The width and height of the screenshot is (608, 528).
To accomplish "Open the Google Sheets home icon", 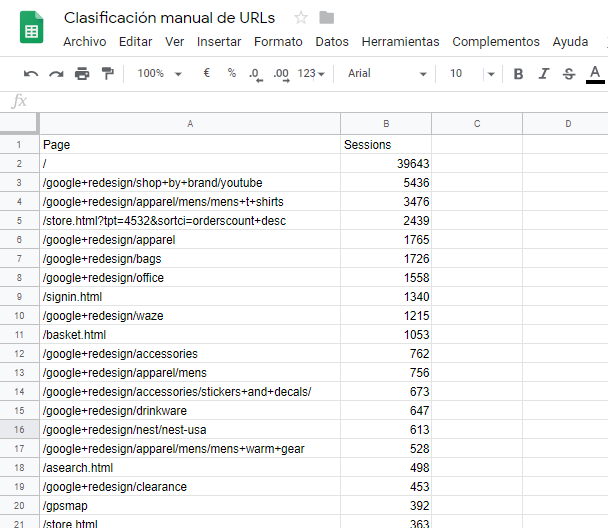I will 31,27.
